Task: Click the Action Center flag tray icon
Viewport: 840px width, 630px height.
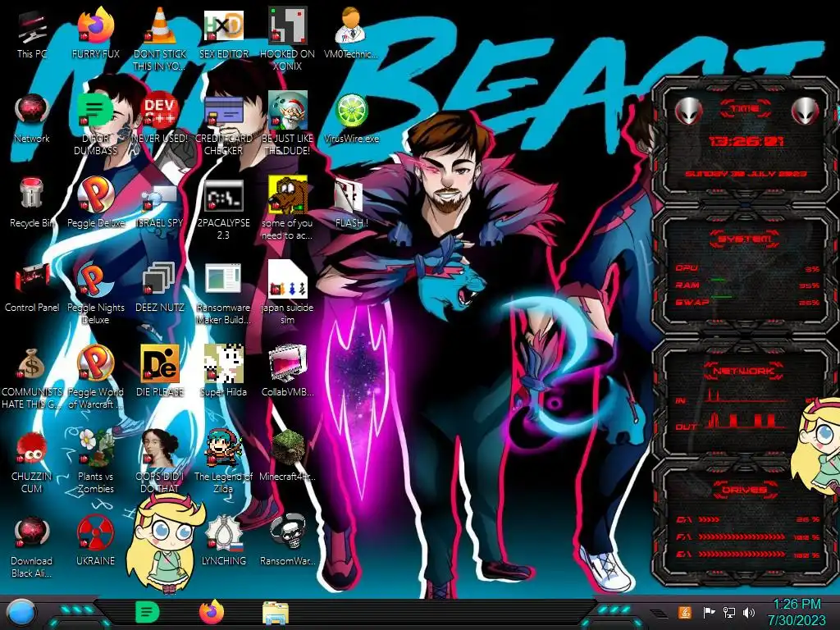Action: (x=709, y=612)
